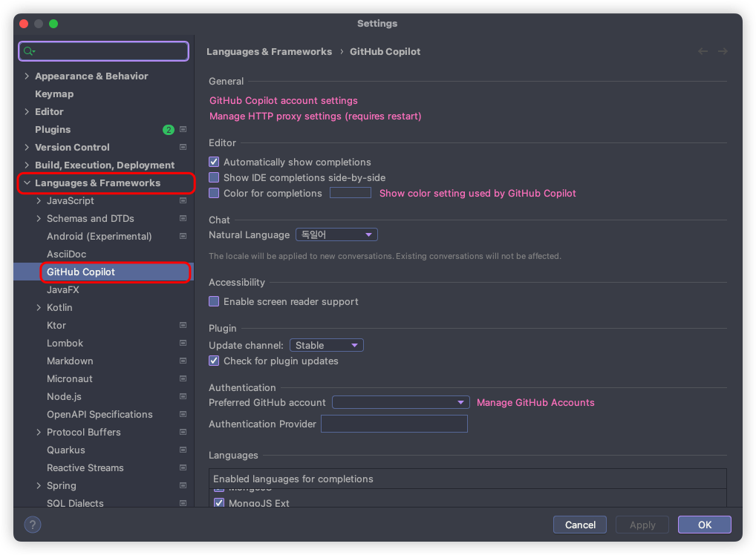The width and height of the screenshot is (756, 555).
Task: Open the Update channel Stable dropdown
Action: tap(327, 346)
